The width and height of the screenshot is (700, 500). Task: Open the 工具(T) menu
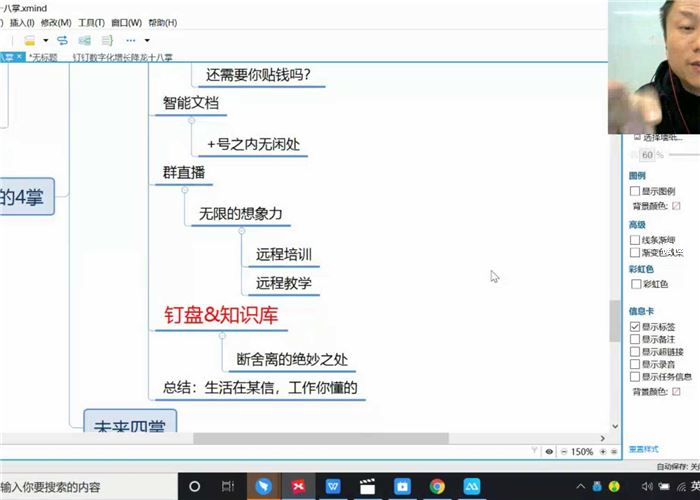pyautogui.click(x=91, y=22)
